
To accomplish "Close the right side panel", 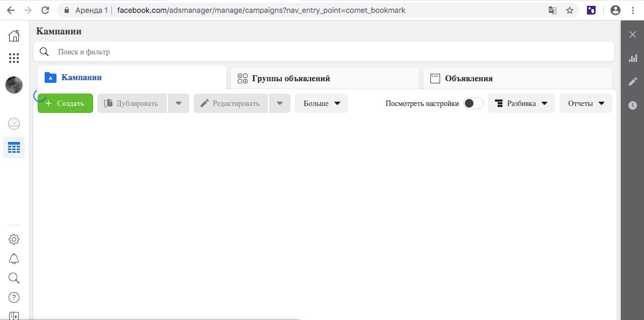I will [x=633, y=34].
